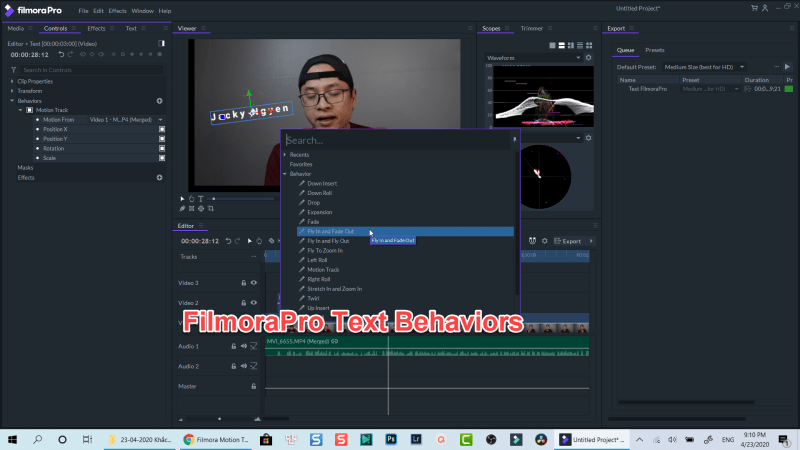
Task: Mute the Audio 1 track
Action: coord(243,346)
